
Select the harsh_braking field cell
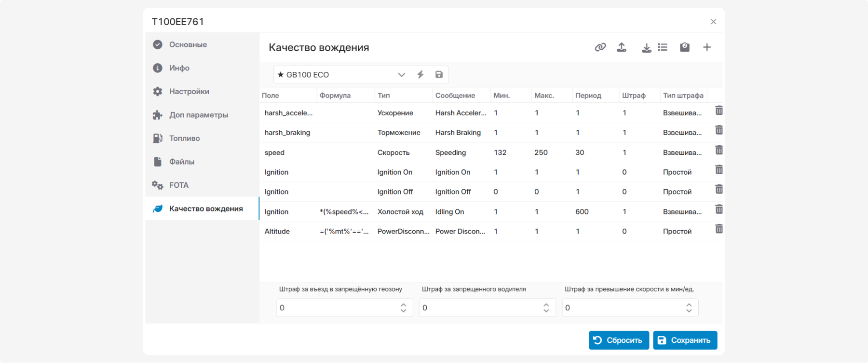[x=287, y=133]
